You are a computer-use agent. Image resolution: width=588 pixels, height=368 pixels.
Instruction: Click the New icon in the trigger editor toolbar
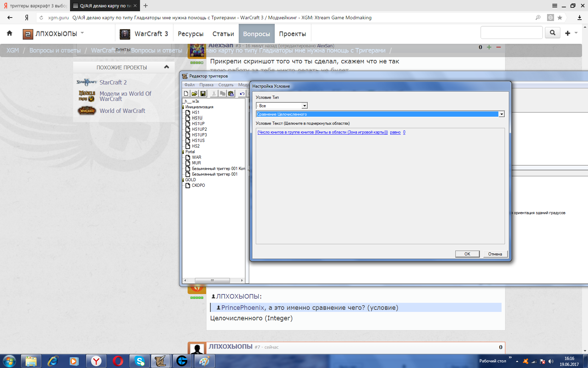point(186,94)
